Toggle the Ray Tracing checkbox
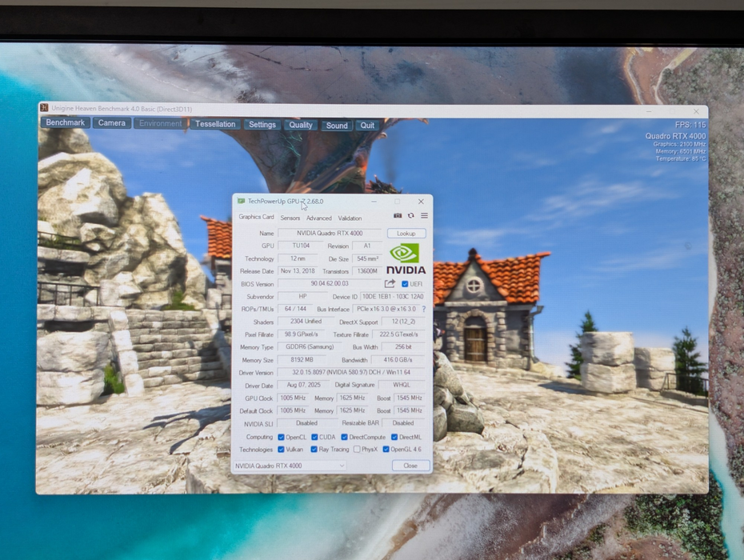 click(x=314, y=450)
